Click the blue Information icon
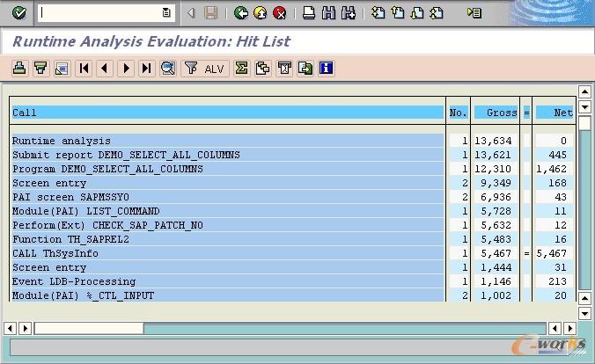The height and width of the screenshot is (364, 595). point(326,68)
